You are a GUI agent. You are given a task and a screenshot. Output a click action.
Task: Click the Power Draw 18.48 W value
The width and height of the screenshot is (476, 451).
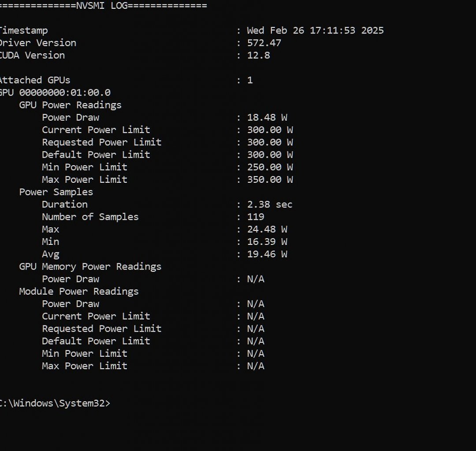click(267, 118)
